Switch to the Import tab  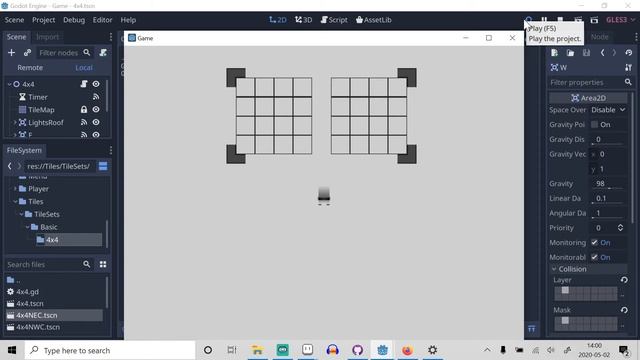[x=47, y=37]
